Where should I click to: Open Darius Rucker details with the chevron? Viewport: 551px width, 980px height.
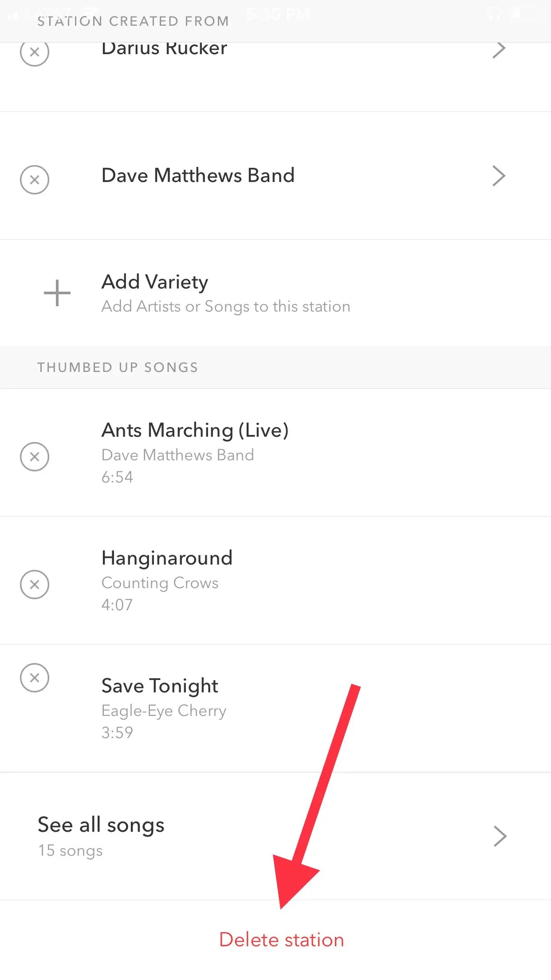click(x=499, y=50)
